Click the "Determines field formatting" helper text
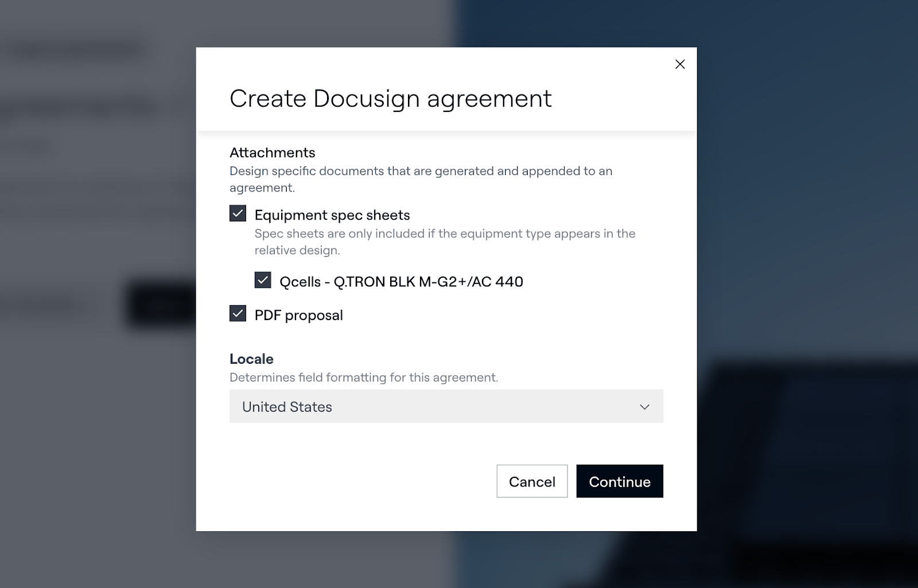 [363, 377]
